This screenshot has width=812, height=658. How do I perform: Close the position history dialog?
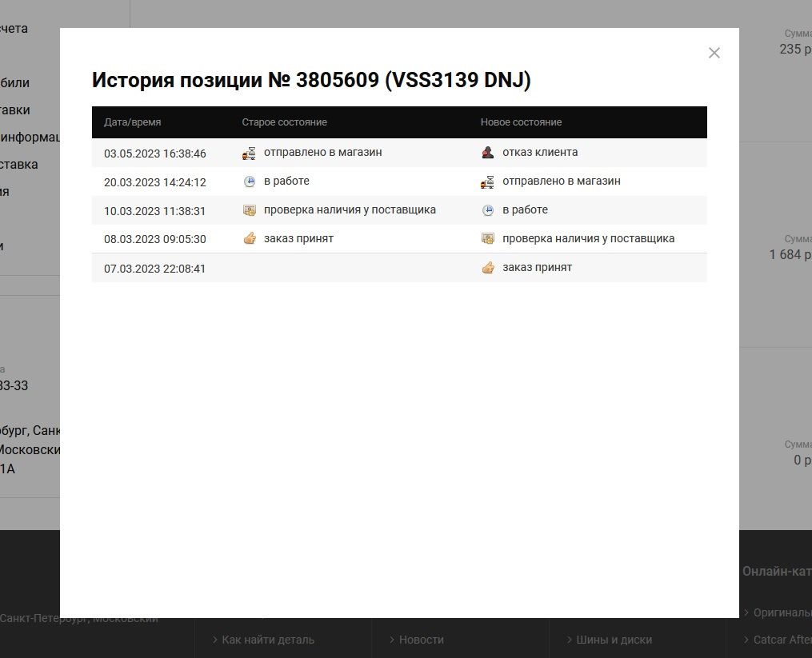[x=714, y=53]
